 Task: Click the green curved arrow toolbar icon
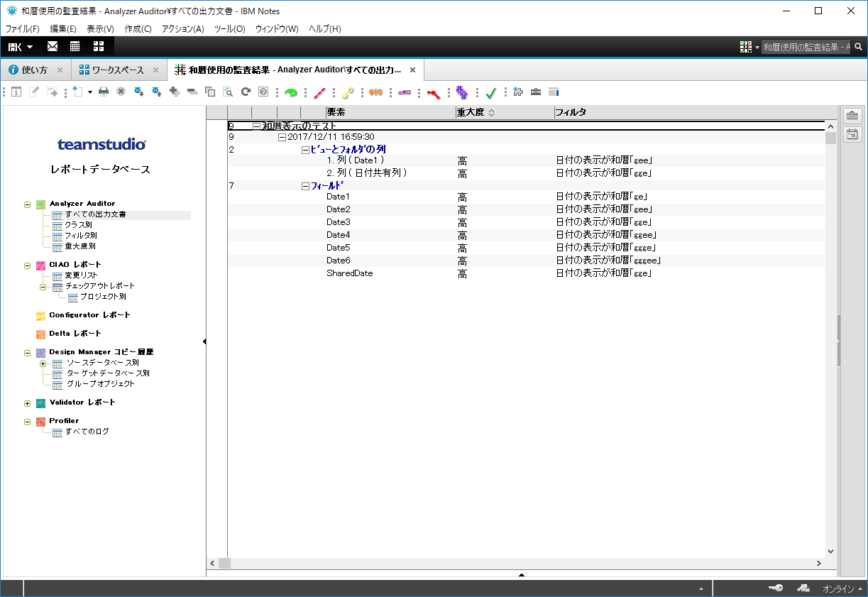pyautogui.click(x=290, y=92)
